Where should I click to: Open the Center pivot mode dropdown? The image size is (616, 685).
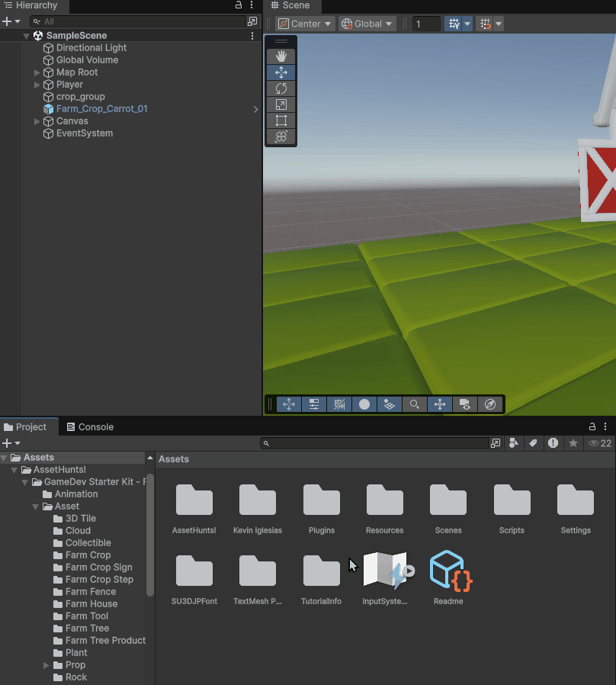(x=306, y=24)
